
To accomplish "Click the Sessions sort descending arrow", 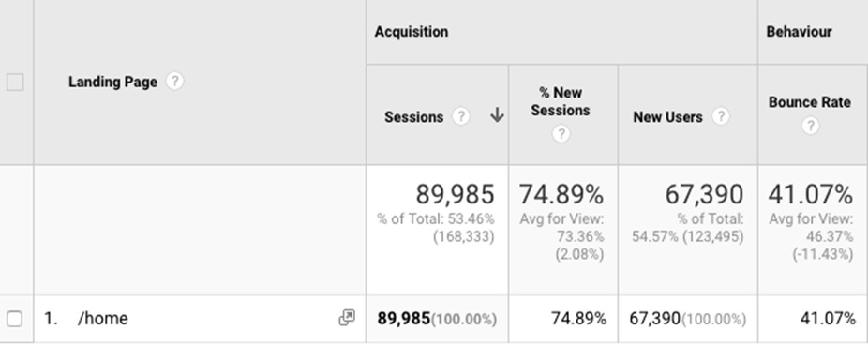I will tap(497, 115).
